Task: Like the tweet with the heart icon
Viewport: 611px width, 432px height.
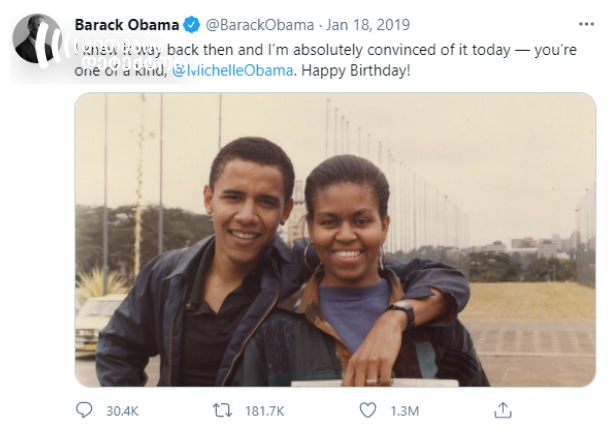Action: point(367,410)
